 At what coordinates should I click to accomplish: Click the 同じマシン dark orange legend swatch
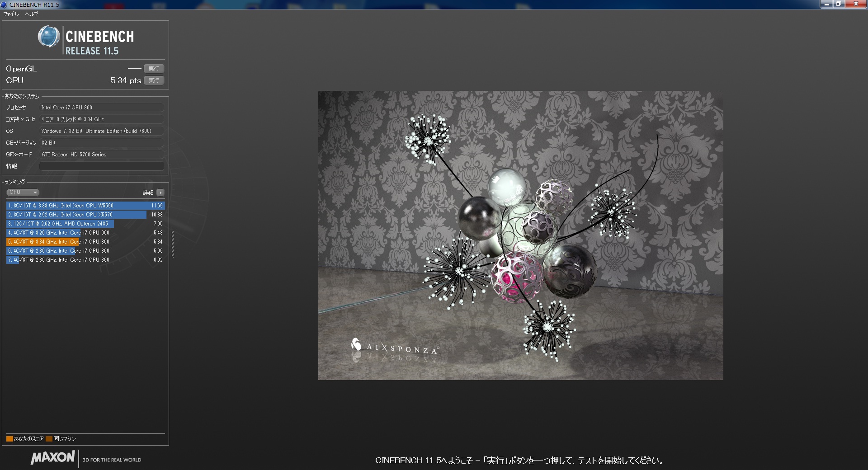[x=49, y=439]
